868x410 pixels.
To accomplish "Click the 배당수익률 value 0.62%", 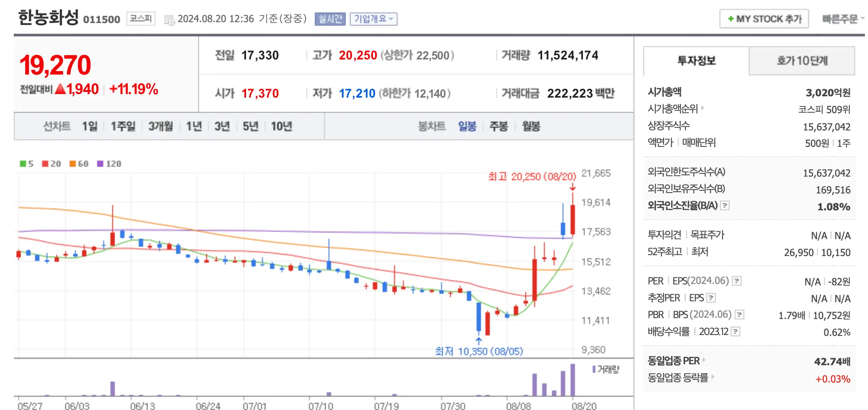I will (837, 332).
